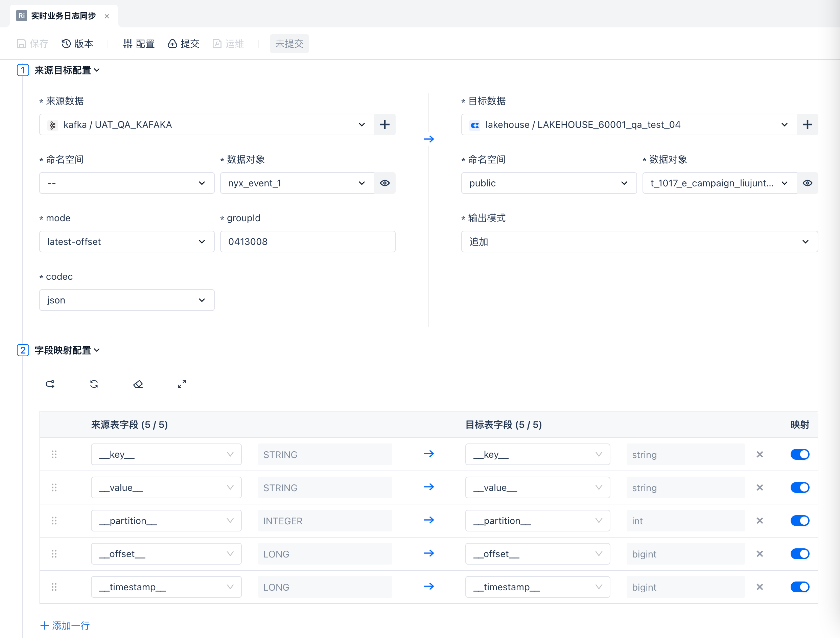Disable the __key__ mapping toggle
840x638 pixels.
click(799, 454)
